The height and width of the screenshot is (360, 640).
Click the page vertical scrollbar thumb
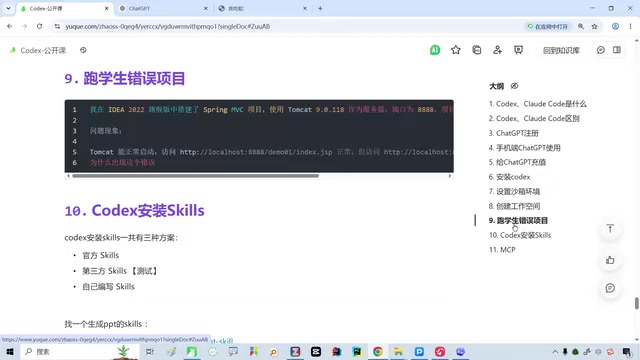tap(636, 303)
